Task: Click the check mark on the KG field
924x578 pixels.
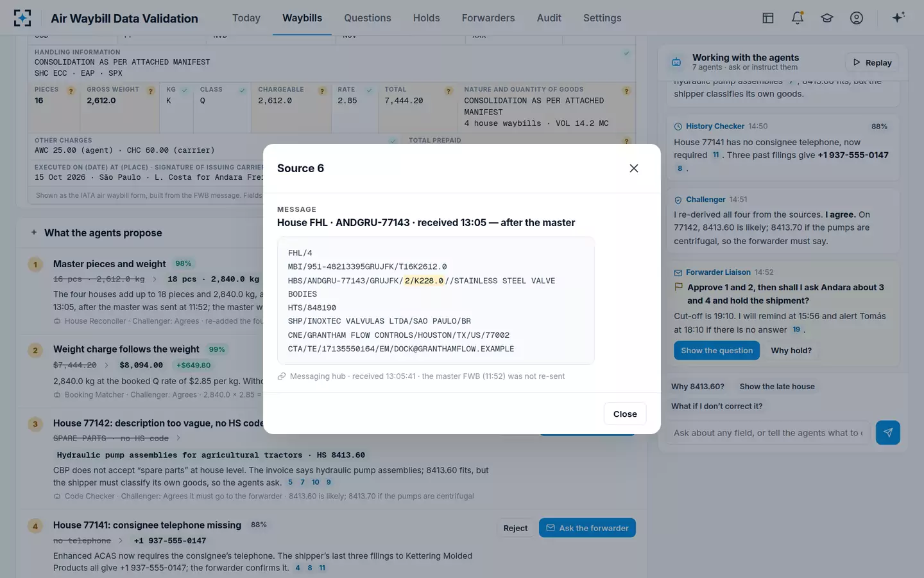Action: coord(184,90)
